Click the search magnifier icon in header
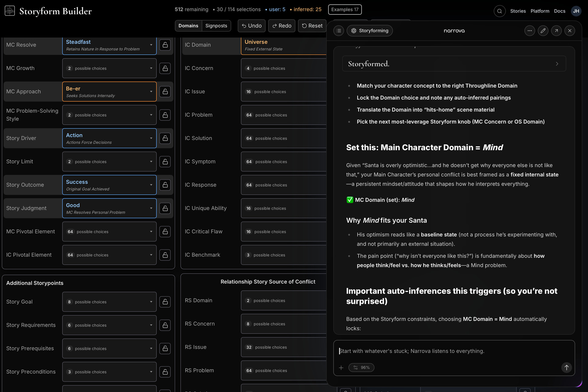Viewport: 588px width, 392px height. (x=499, y=11)
